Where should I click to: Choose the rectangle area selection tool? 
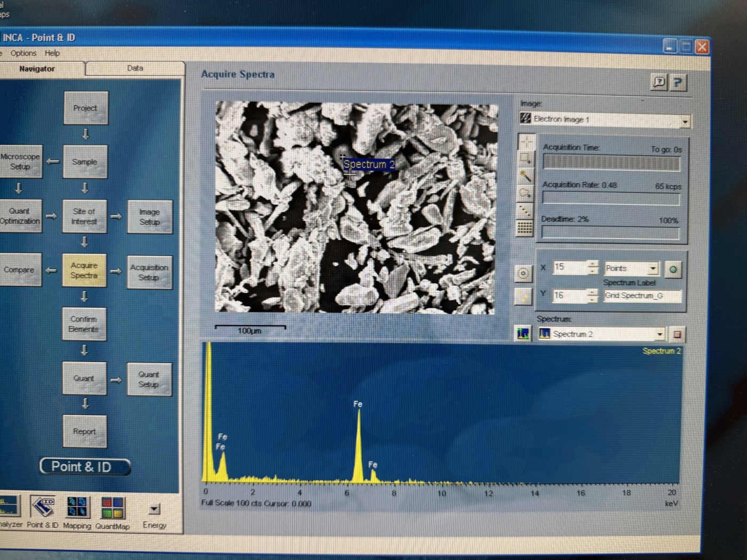coord(526,159)
